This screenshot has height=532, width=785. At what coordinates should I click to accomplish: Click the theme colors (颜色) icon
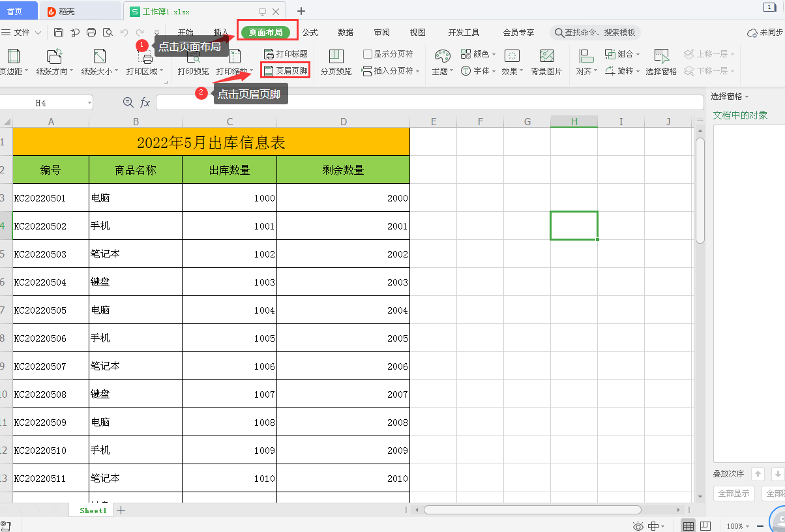(x=466, y=53)
